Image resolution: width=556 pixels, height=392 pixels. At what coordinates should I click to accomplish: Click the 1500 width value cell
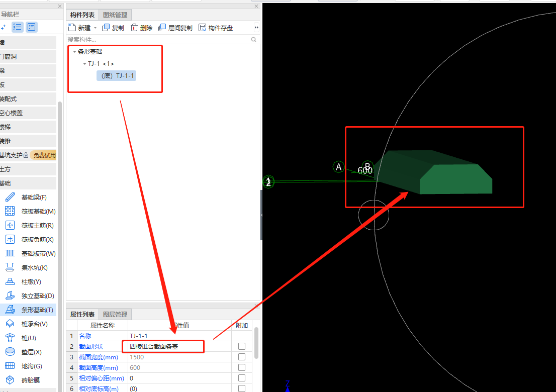coord(179,357)
